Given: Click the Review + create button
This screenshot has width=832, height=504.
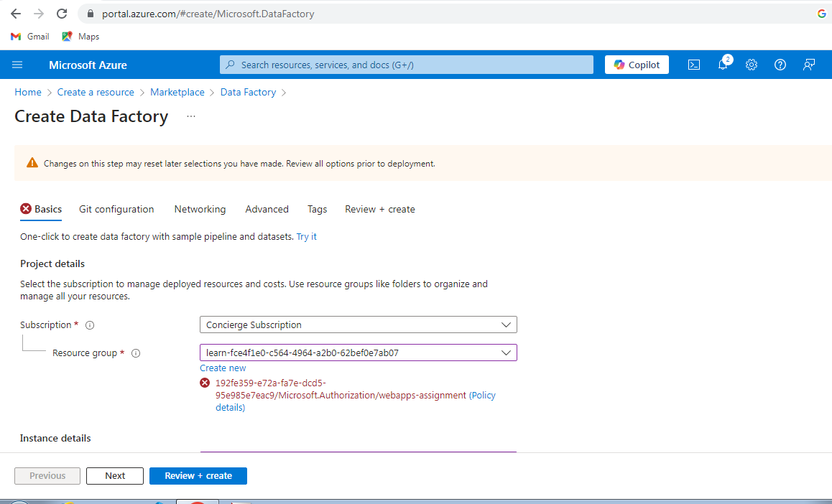Looking at the screenshot, I should (x=198, y=475).
